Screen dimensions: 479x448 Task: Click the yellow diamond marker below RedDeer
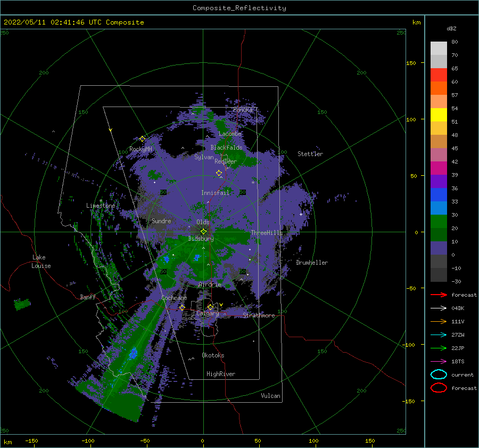[x=219, y=173]
